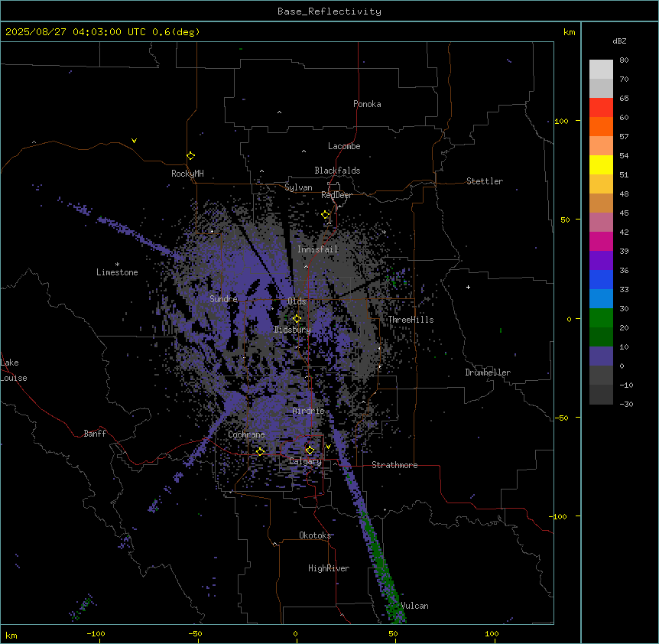This screenshot has height=644, width=659.
Task: Click the Sylvan label
Action: (298, 188)
